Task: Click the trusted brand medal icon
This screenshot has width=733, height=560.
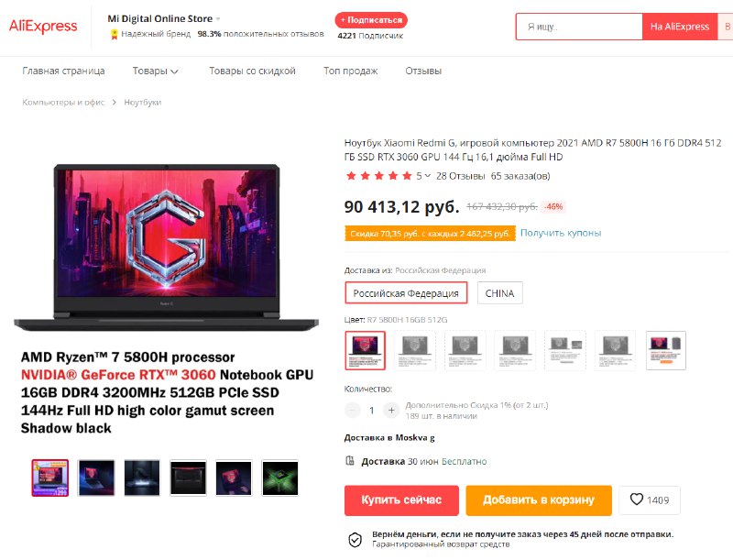Action: point(114,34)
